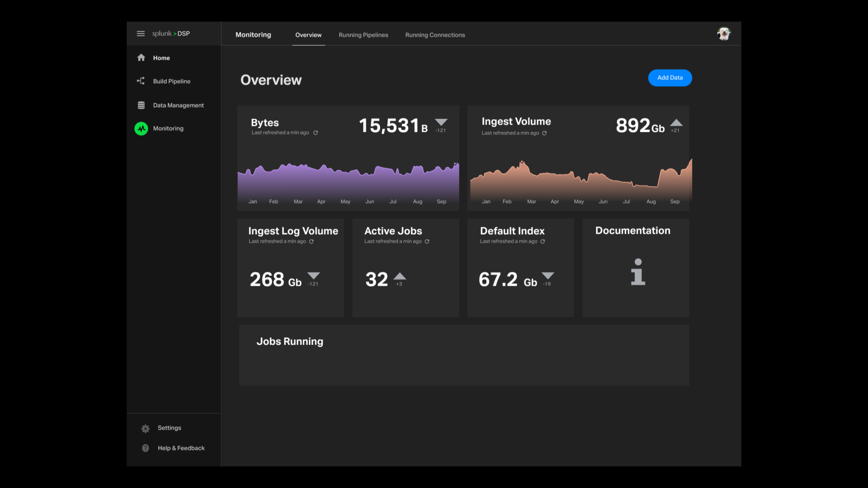Open the hamburger menu icon
The image size is (868, 488).
[141, 34]
